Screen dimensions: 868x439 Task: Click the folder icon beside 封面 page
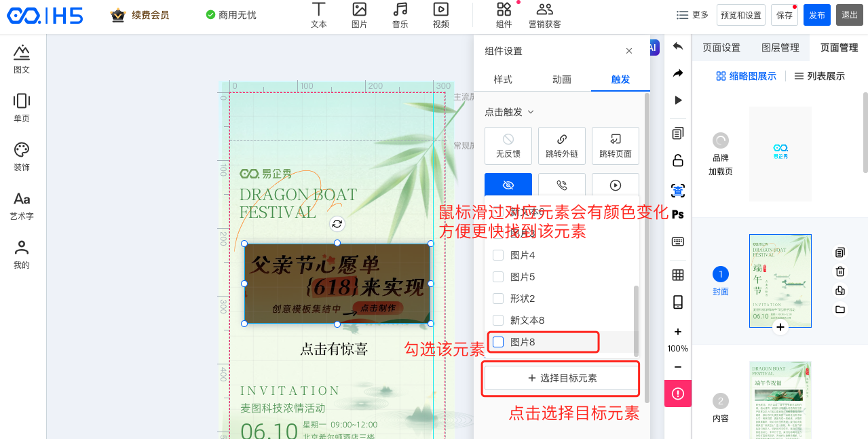click(840, 309)
